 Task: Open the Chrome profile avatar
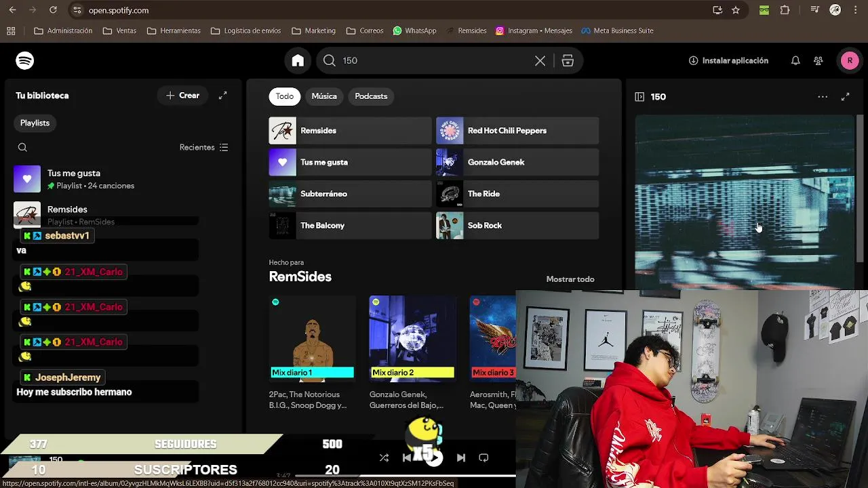[835, 10]
